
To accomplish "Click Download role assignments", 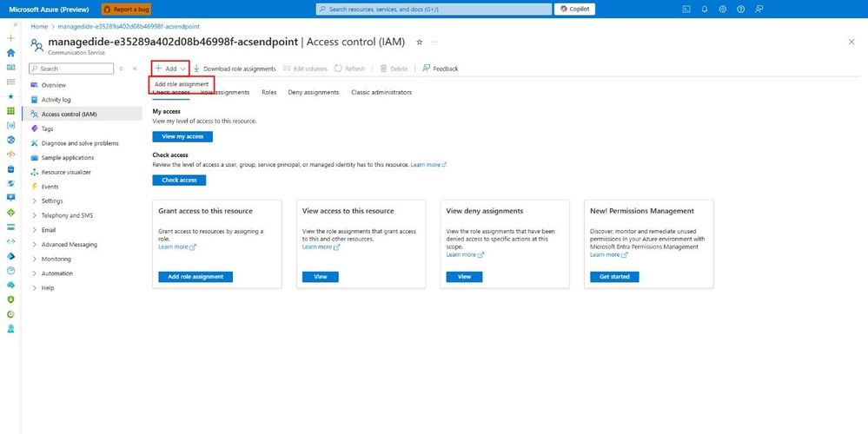I will 235,69.
